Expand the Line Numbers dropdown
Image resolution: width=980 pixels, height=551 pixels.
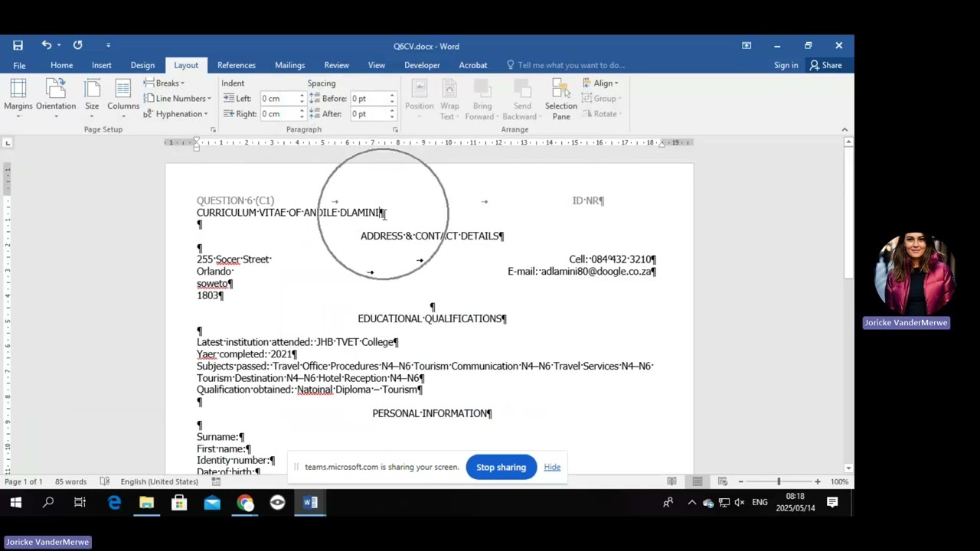(x=178, y=98)
